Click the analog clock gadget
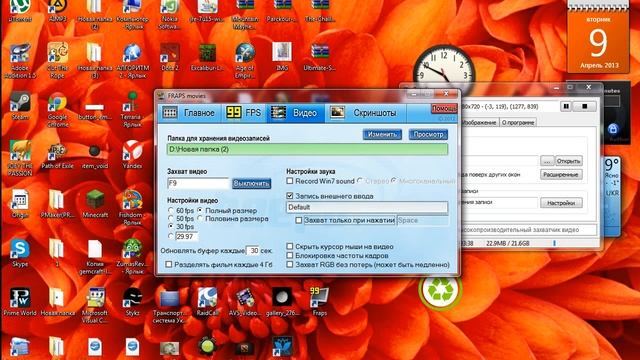Screen dimensions: 640x360 click(x=444, y=70)
